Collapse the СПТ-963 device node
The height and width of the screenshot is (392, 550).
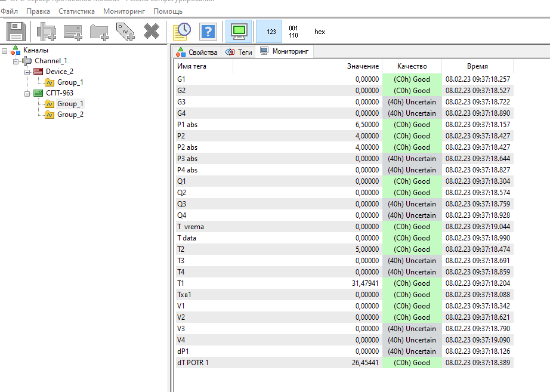point(27,93)
